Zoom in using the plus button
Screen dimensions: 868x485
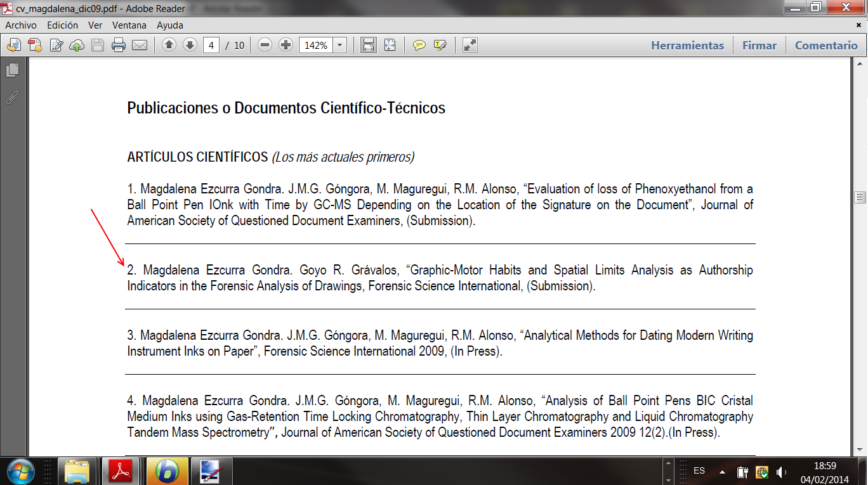[286, 46]
